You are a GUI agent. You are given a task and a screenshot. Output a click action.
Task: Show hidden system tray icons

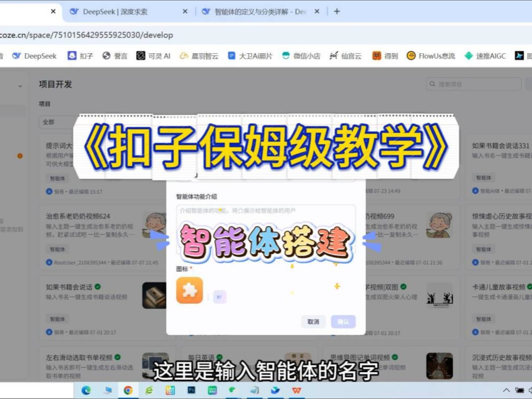[x=506, y=390]
